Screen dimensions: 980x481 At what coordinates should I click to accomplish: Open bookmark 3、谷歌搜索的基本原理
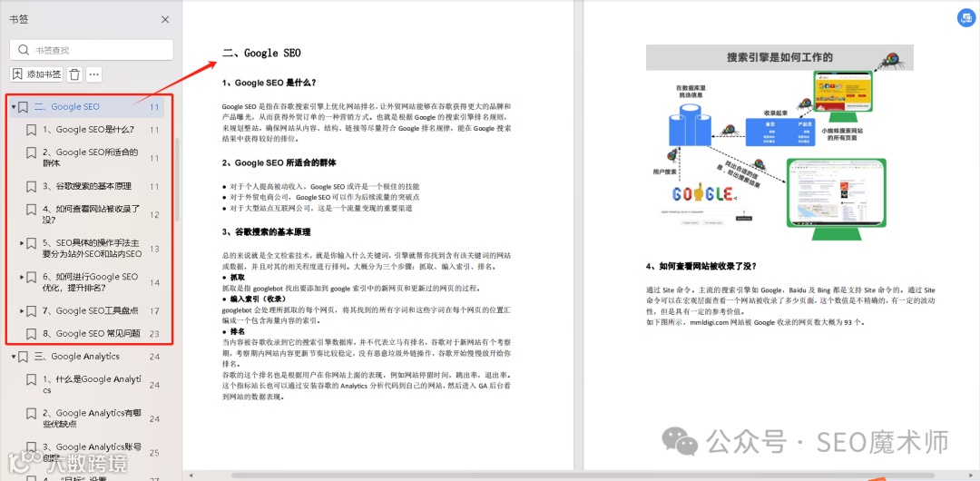click(87, 186)
